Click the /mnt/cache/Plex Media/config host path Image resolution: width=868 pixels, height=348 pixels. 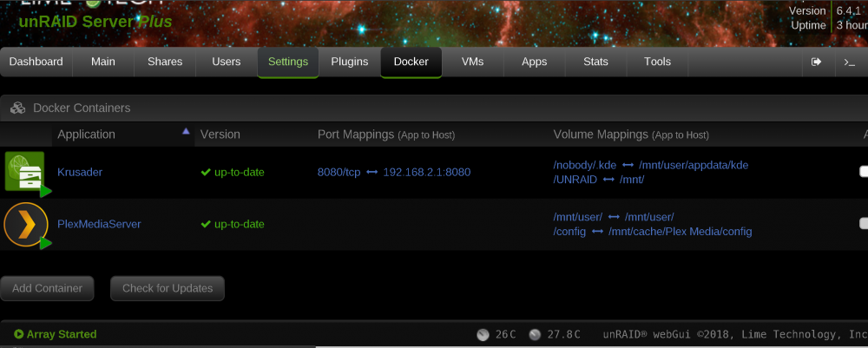[x=681, y=231]
